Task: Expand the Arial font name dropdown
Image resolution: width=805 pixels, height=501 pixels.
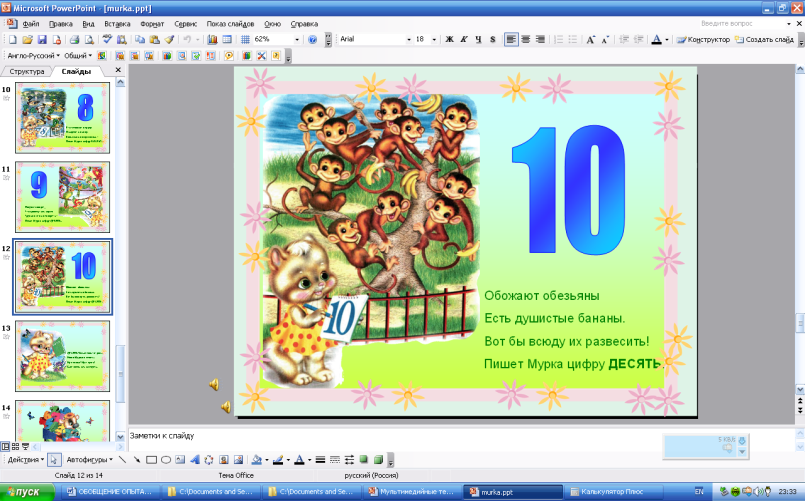Action: click(408, 39)
